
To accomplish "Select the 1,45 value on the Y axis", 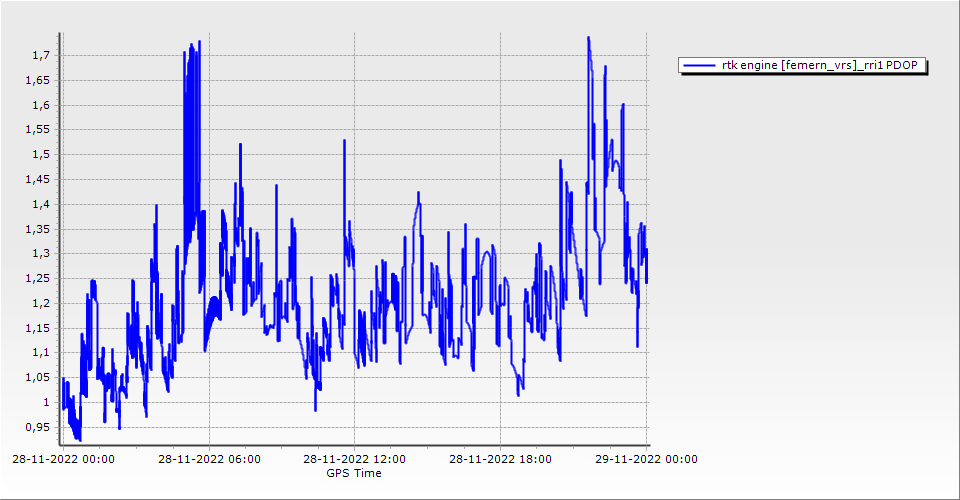I will 37,179.
